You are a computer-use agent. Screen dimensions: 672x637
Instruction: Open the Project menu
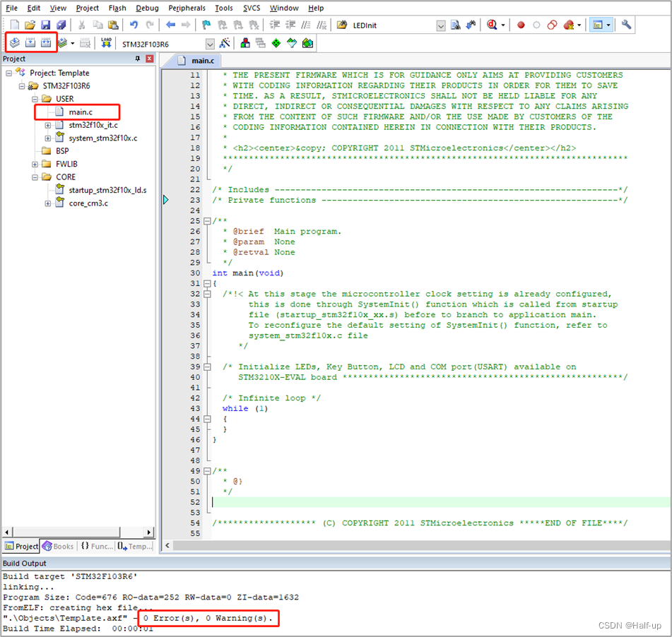pyautogui.click(x=87, y=8)
